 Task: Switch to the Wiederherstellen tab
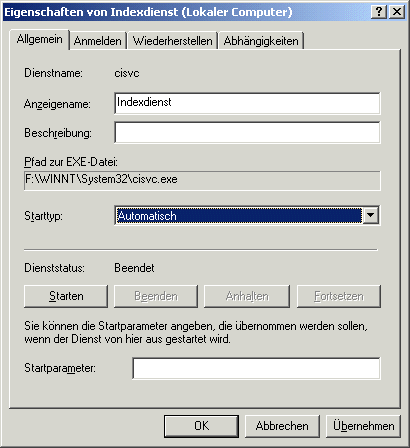point(172,41)
